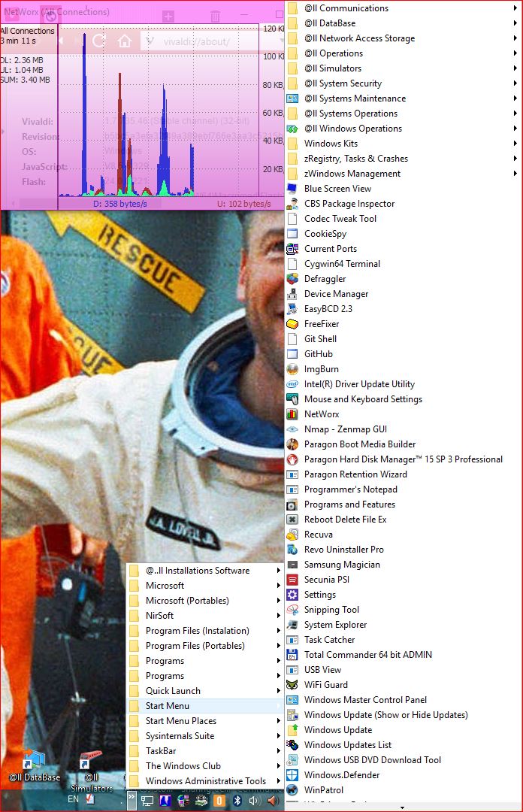
Task: Open the NetWorx menu entry
Action: pyautogui.click(x=321, y=414)
